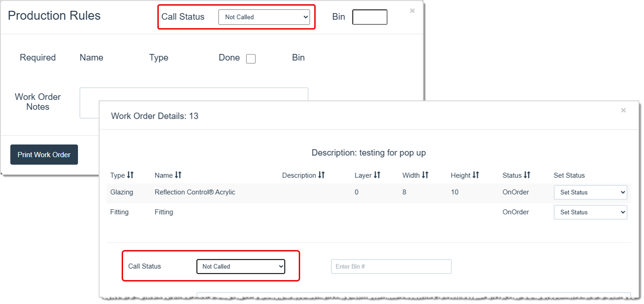Close the Production Rules dialog
The width and height of the screenshot is (644, 304).
point(412,10)
